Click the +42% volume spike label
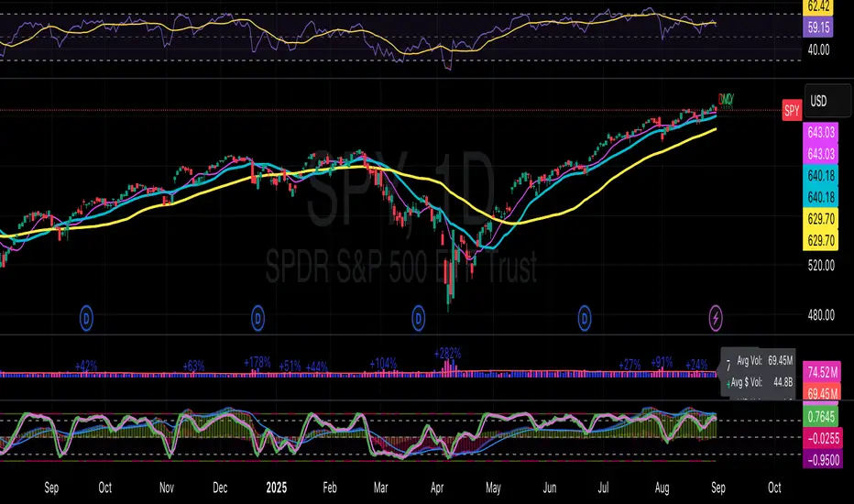 [x=86, y=366]
